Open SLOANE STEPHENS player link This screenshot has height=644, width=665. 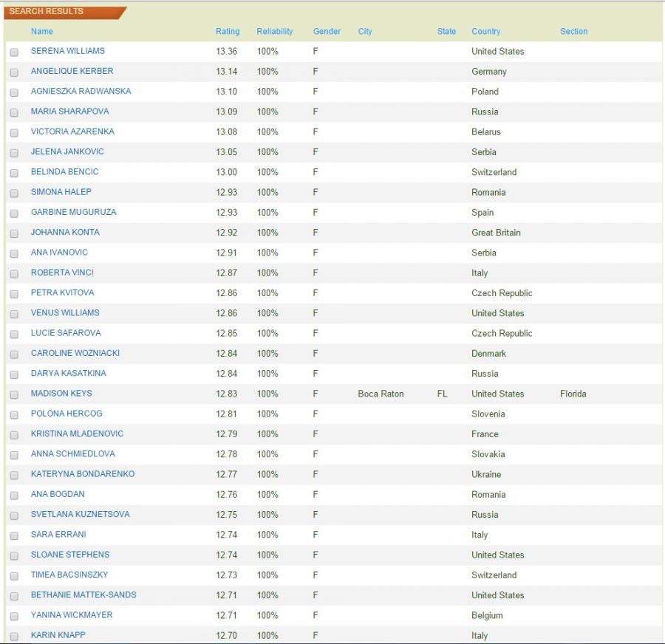pyautogui.click(x=70, y=554)
